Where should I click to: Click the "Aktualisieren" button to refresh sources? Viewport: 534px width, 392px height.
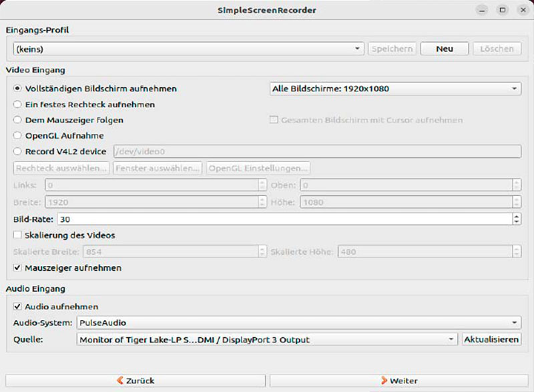point(491,339)
